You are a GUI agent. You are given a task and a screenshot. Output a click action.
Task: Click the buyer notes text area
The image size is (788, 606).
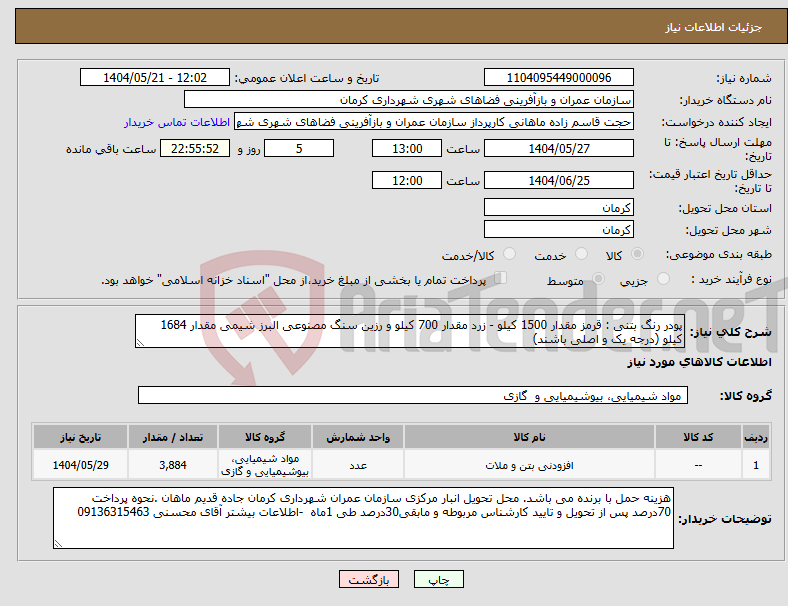[363, 518]
